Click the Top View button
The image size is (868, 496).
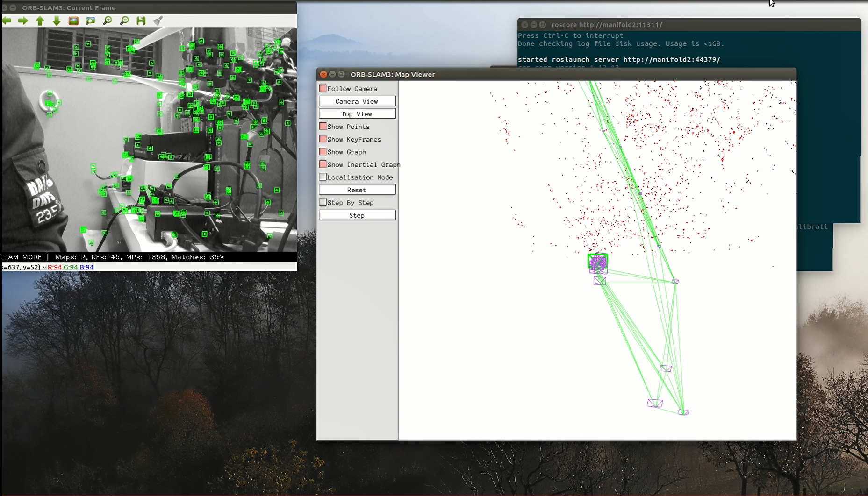(357, 114)
